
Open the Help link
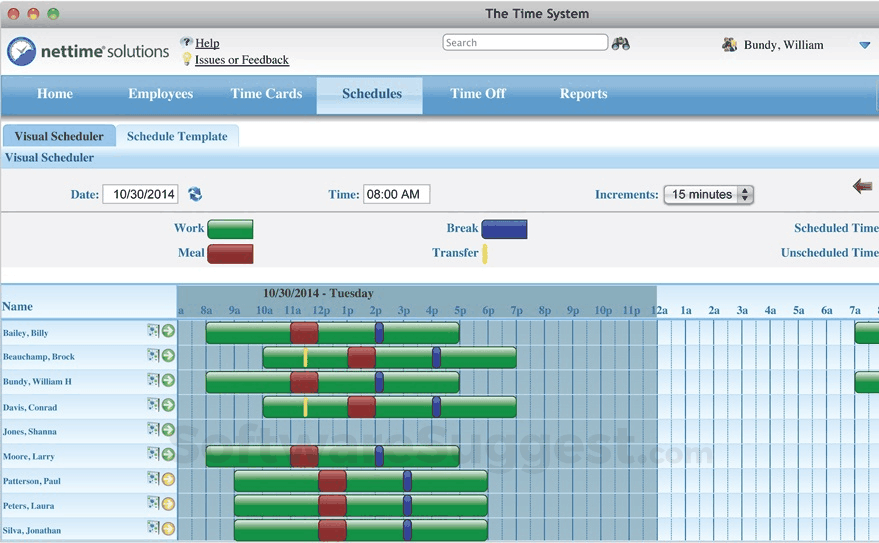tap(207, 43)
